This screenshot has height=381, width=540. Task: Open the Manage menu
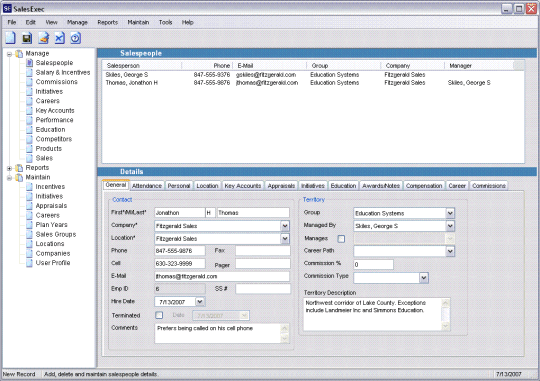click(x=77, y=22)
